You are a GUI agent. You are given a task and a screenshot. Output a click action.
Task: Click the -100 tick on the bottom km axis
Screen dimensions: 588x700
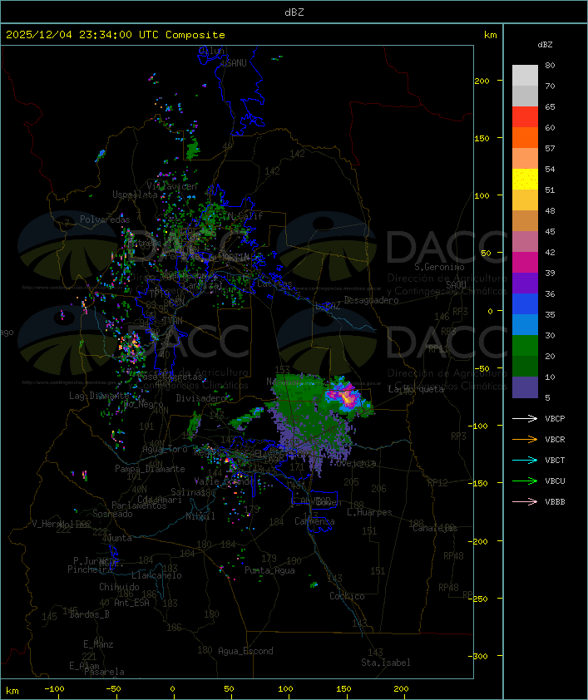(x=54, y=689)
